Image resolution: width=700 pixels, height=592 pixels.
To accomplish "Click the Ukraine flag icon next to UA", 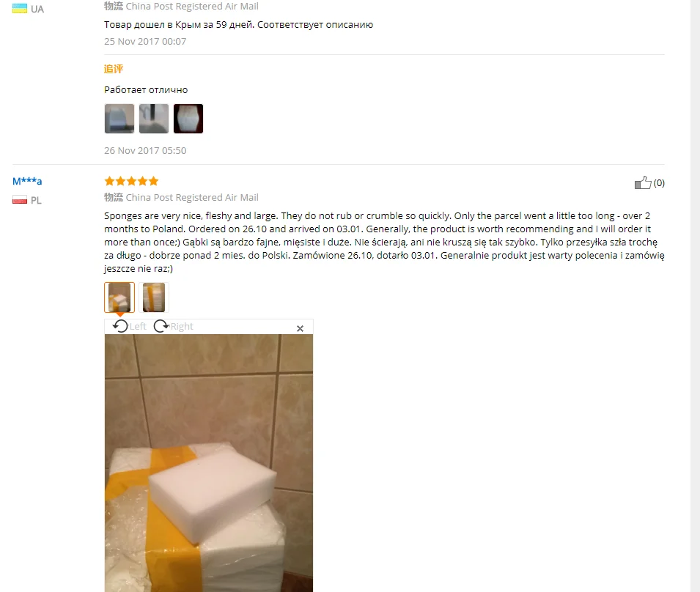I will [x=20, y=9].
